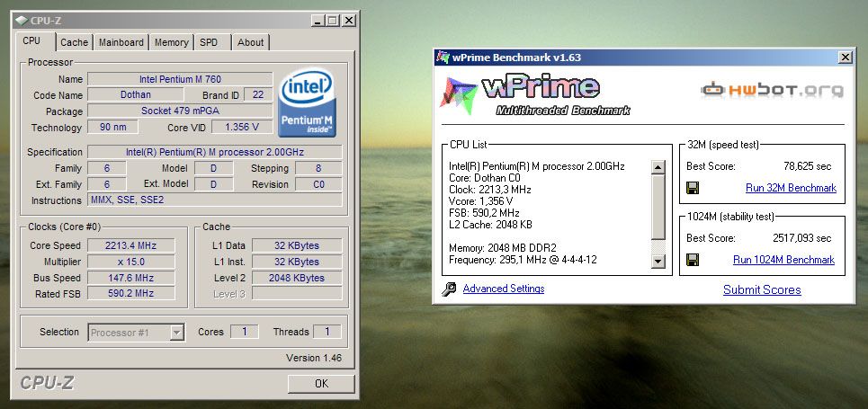Select the Memory tab in CPU-Z
The image size is (868, 409).
tap(172, 42)
